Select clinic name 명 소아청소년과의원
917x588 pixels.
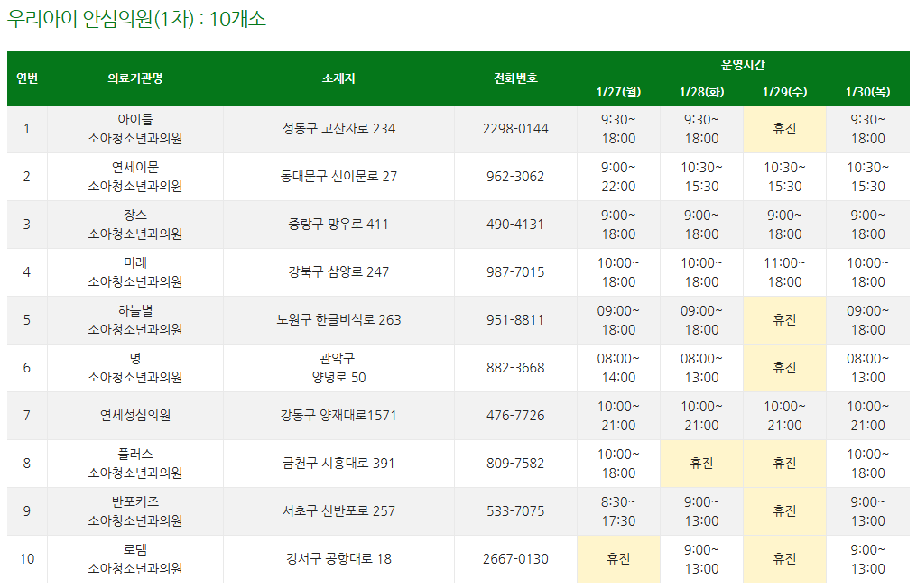(135, 368)
